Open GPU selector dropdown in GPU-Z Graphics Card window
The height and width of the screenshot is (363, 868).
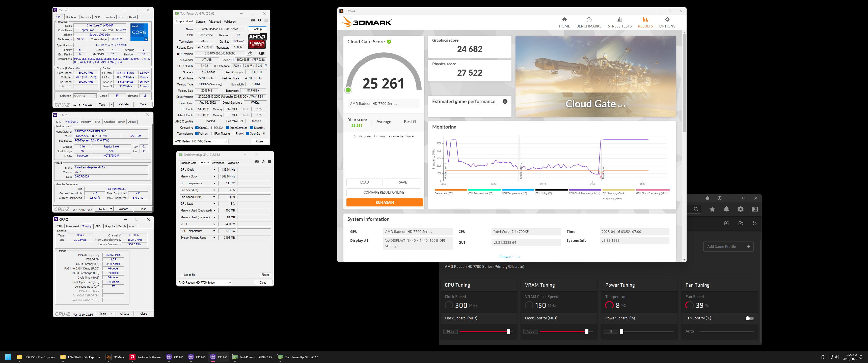click(201, 141)
